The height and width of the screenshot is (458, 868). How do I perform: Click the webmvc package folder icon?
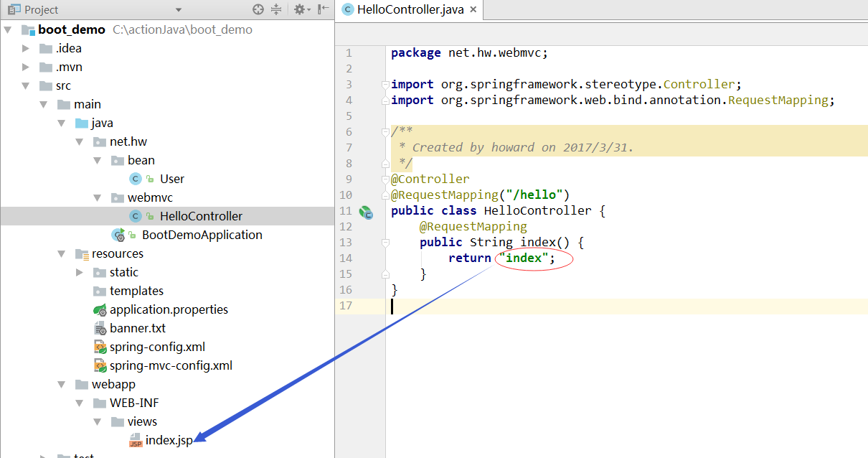point(118,197)
